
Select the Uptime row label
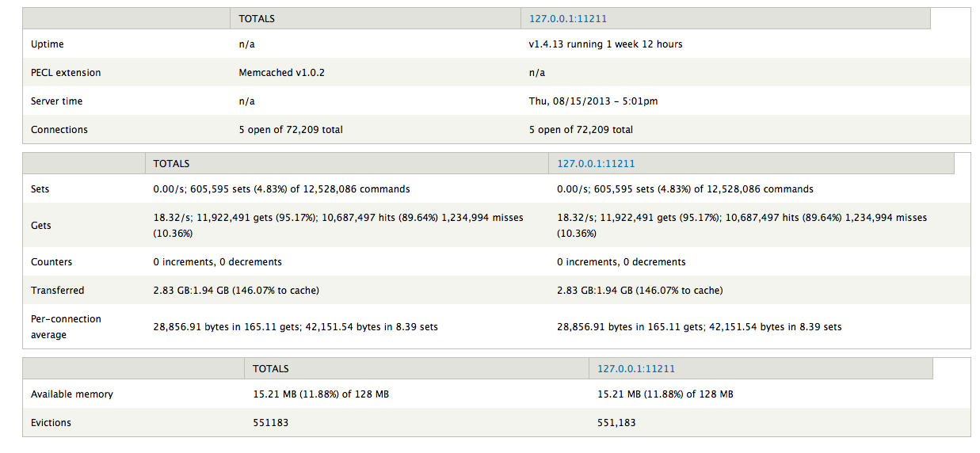(47, 44)
